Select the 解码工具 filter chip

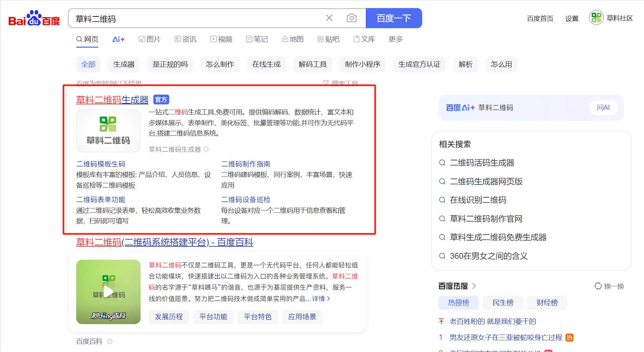coord(313,64)
